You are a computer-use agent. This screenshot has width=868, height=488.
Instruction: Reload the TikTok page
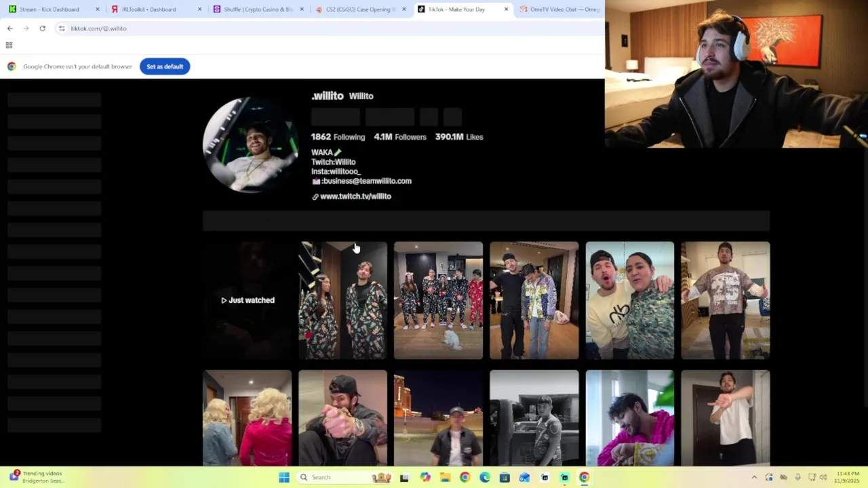tap(42, 28)
